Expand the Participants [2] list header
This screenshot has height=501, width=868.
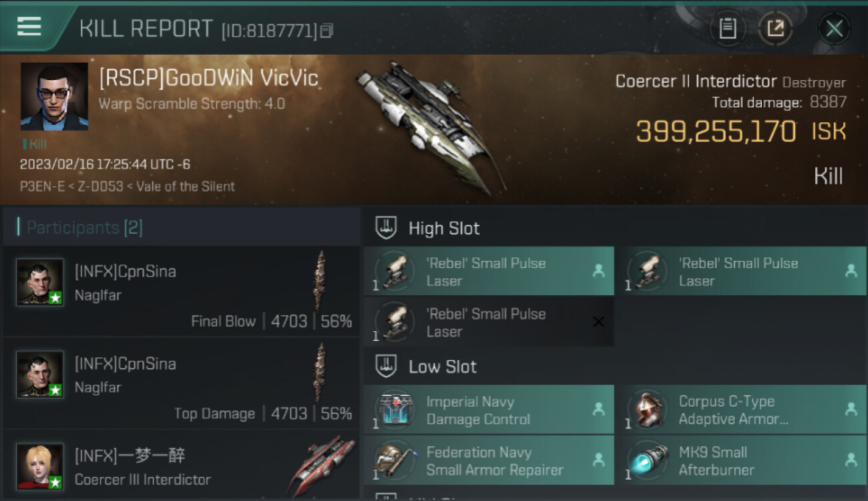click(182, 227)
